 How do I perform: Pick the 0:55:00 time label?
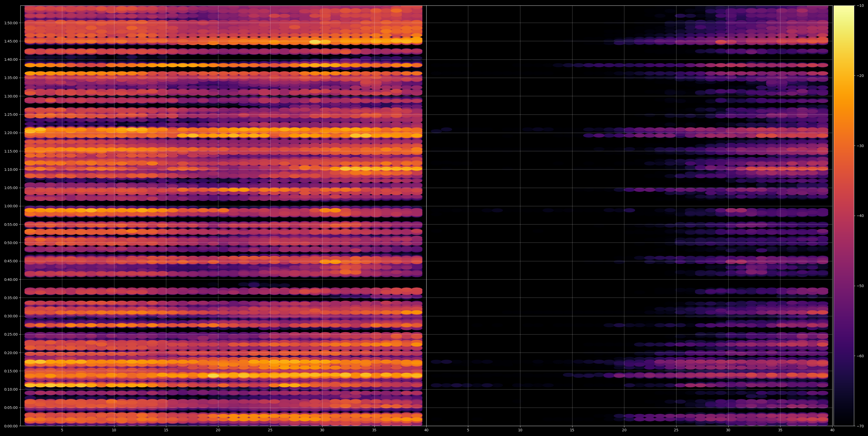[11, 224]
